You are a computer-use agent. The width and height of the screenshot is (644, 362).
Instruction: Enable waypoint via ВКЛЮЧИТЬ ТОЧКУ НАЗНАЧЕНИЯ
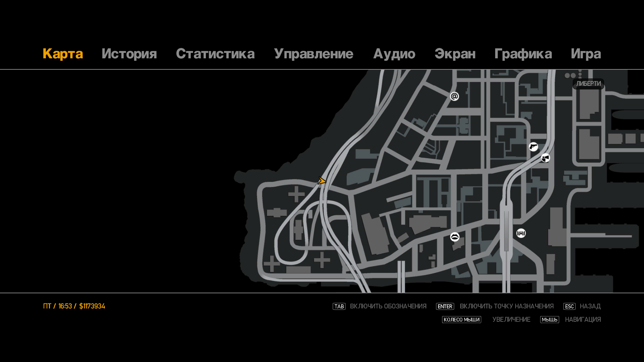pyautogui.click(x=506, y=306)
